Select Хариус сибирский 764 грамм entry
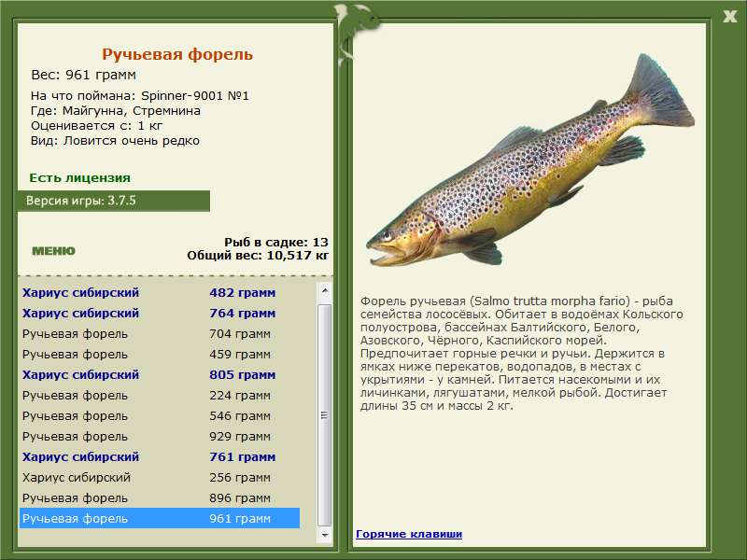This screenshot has width=747, height=560. click(160, 313)
